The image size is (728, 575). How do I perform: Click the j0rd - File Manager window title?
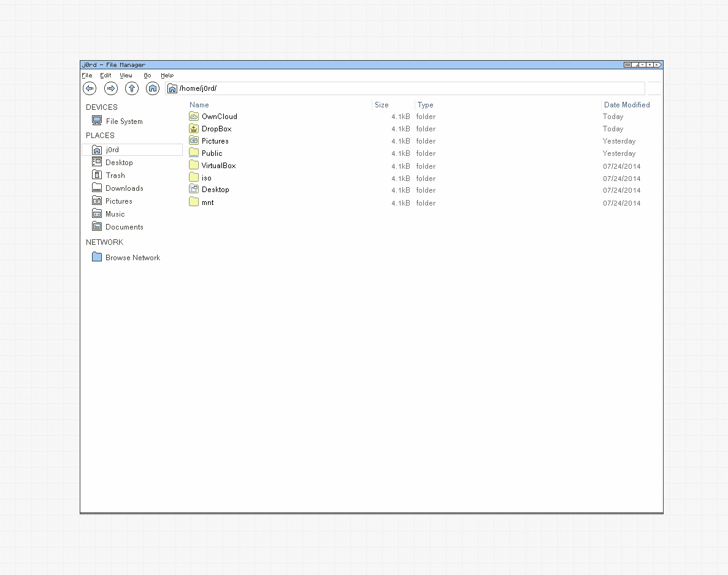[113, 64]
